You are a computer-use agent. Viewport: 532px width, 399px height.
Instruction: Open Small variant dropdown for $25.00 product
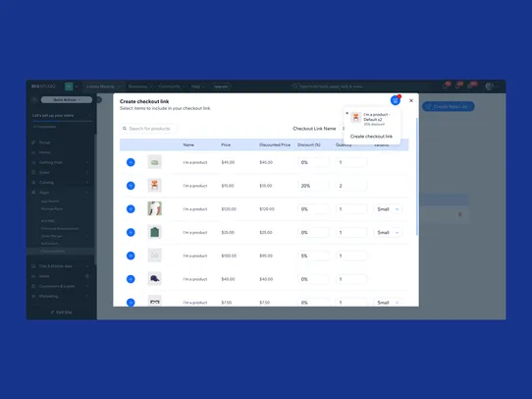click(388, 233)
